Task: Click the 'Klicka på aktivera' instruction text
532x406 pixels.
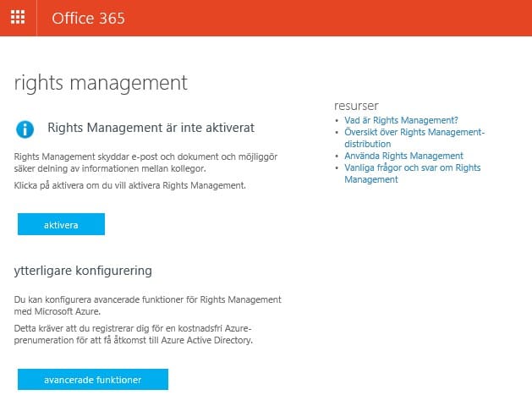Action: 130,185
